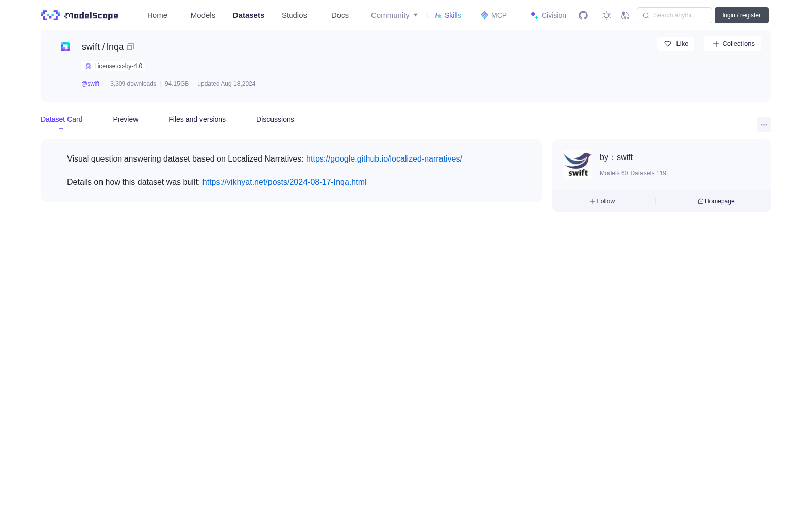The height and width of the screenshot is (508, 812).
Task: Open the Docs section
Action: pos(340,15)
